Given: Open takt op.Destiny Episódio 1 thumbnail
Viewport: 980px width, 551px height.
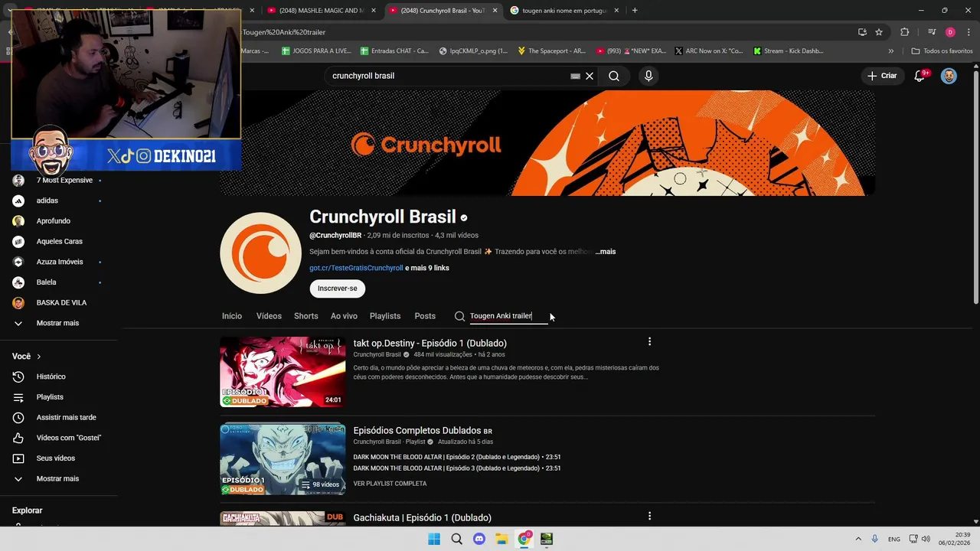Looking at the screenshot, I should (283, 372).
